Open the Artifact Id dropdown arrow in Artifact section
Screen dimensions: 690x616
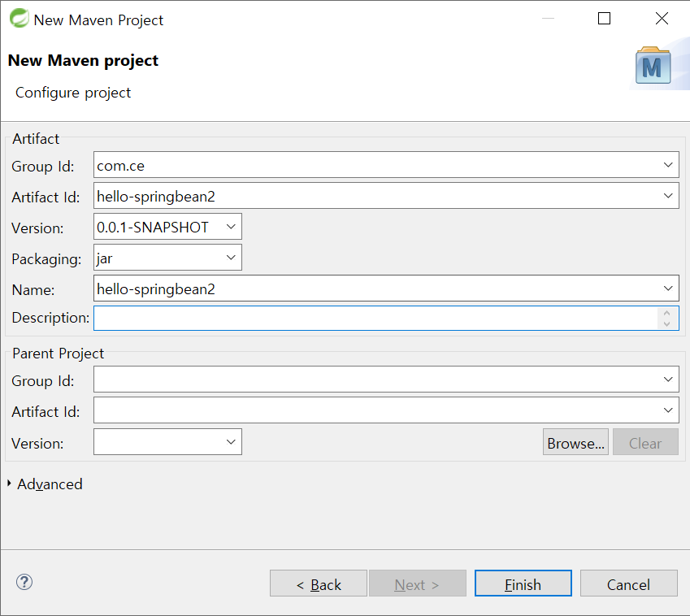(x=668, y=196)
